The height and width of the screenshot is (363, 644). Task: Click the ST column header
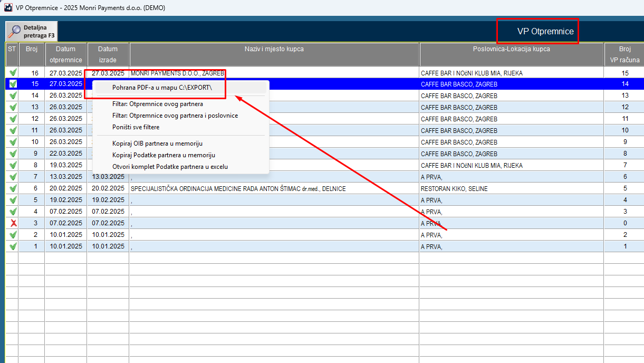(12, 54)
